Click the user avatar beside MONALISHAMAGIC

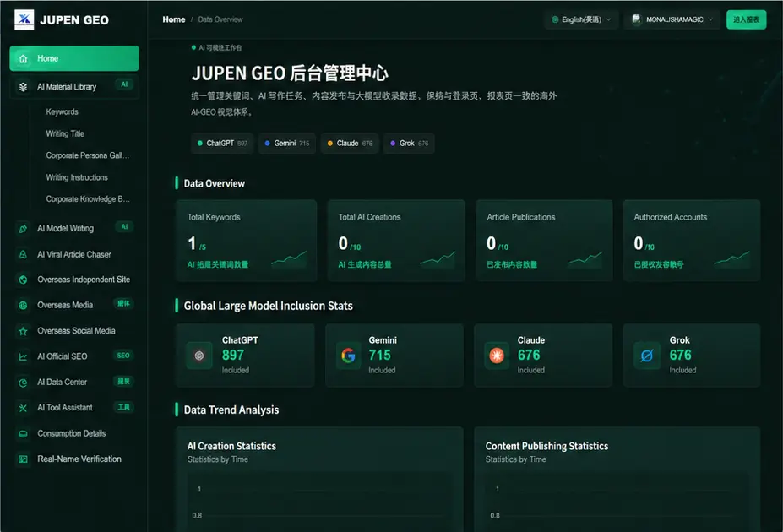coord(636,19)
